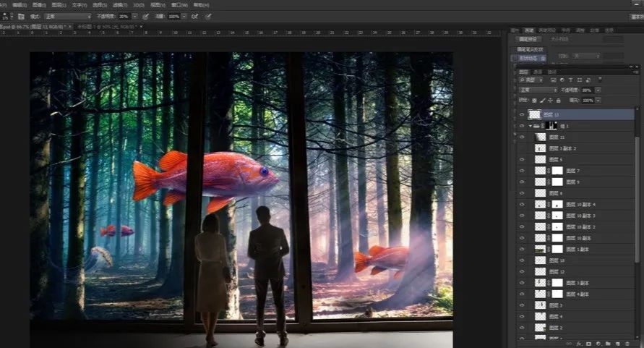Image resolution: width=644 pixels, height=348 pixels.
Task: Switch to the second document tab
Action: [x=108, y=26]
